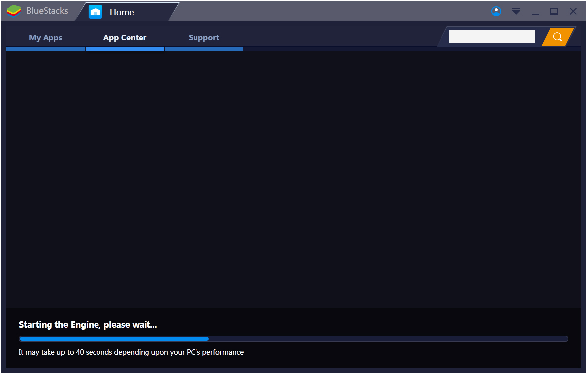Click the empty dark content area

[x=293, y=178]
